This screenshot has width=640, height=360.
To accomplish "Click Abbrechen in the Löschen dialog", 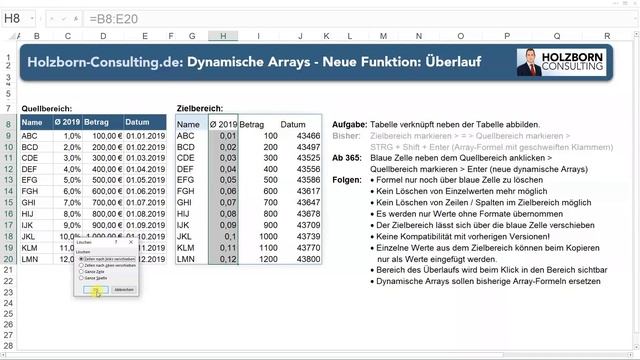I will (x=124, y=290).
